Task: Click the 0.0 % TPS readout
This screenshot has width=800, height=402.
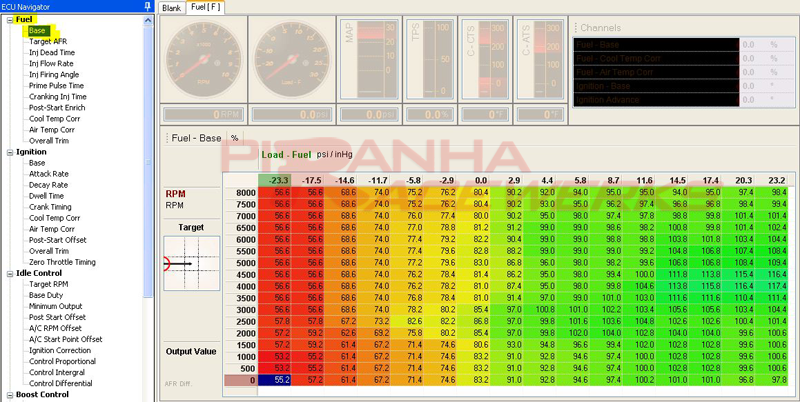Action: (430, 115)
